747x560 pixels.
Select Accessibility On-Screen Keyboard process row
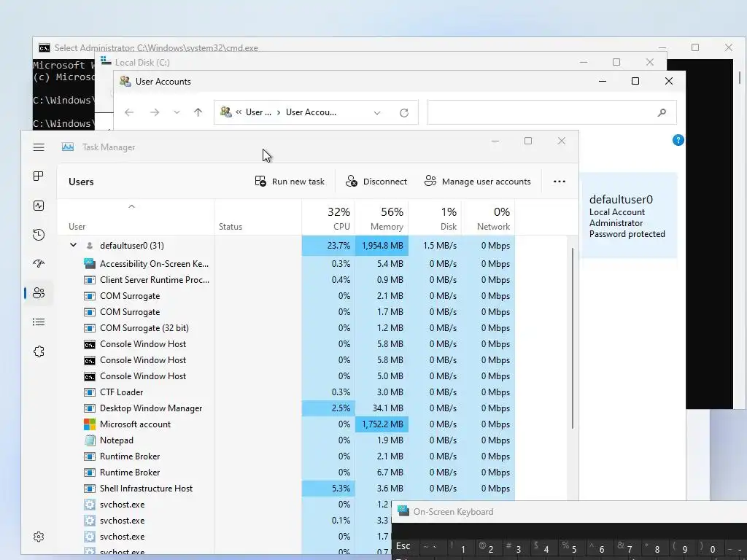point(286,264)
